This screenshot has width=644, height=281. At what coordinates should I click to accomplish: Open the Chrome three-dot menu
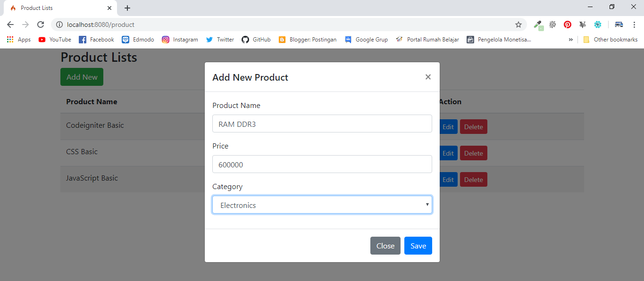click(634, 25)
